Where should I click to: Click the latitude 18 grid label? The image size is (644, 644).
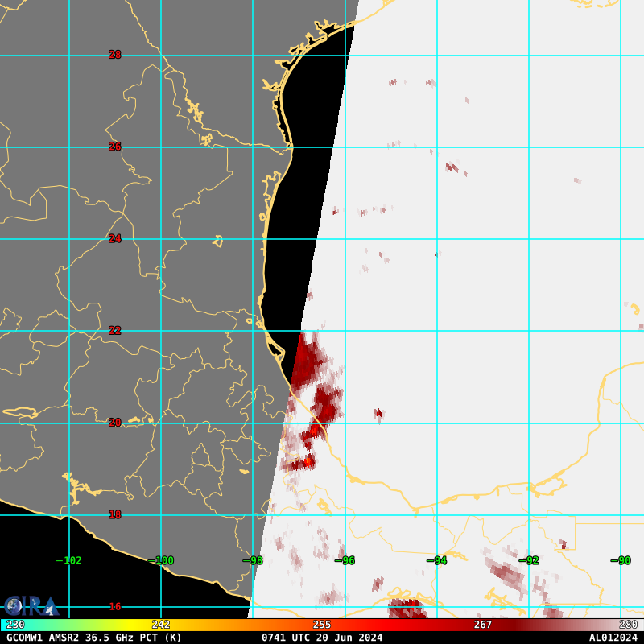(115, 514)
